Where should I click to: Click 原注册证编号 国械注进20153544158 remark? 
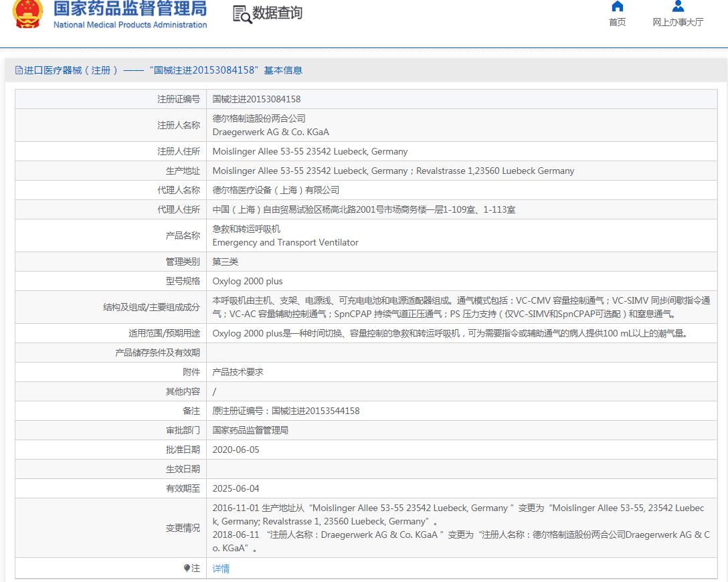point(286,411)
